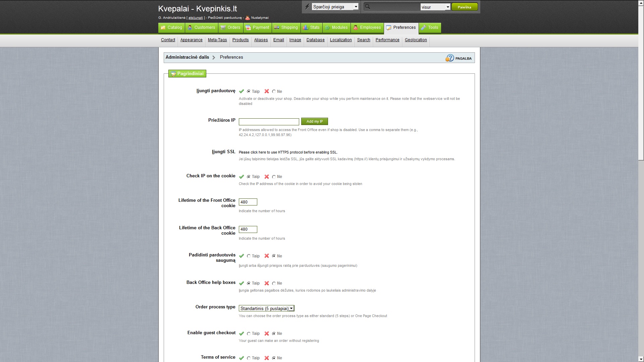The image size is (644, 362).
Task: Click the Catalog tab icon
Action: 163,27
